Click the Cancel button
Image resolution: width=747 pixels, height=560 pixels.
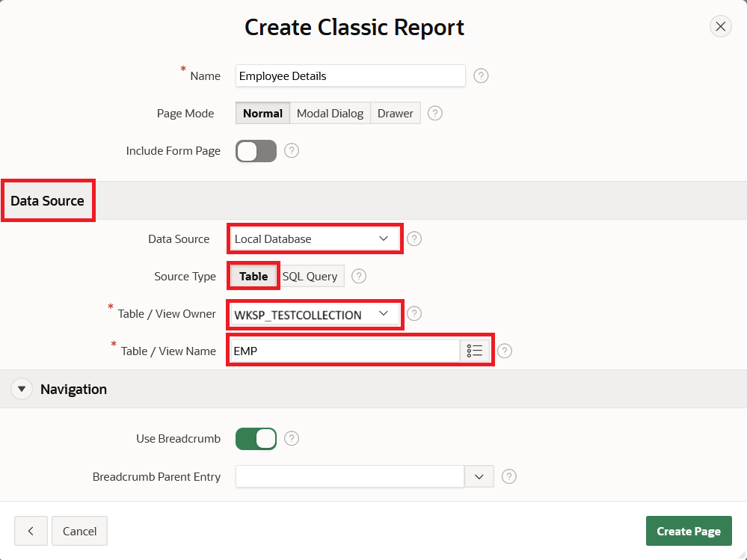(x=79, y=531)
